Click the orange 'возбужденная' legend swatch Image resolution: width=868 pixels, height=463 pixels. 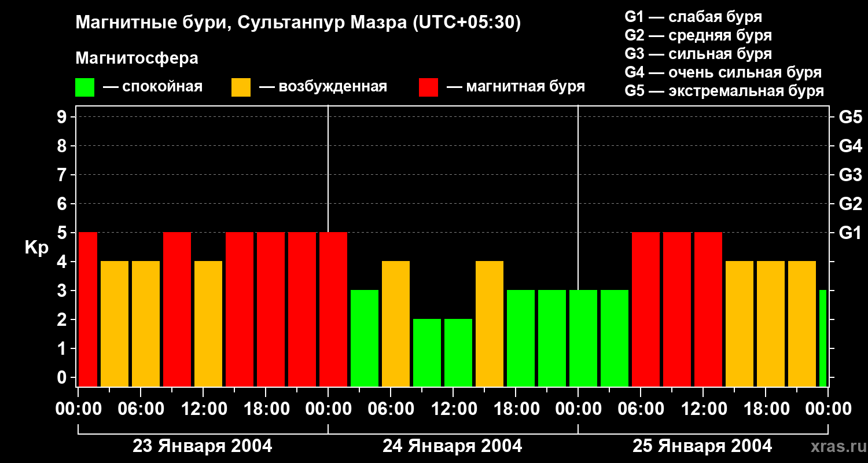(x=241, y=87)
